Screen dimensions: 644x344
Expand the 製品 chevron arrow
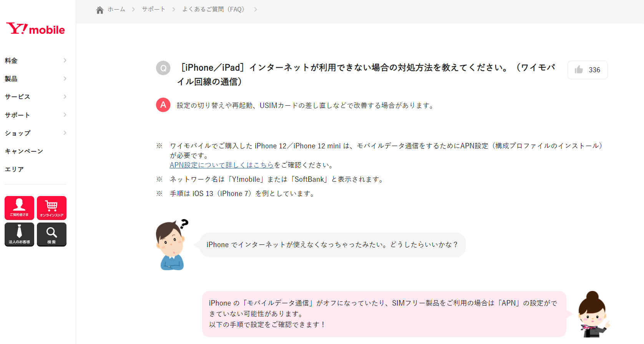pos(65,78)
